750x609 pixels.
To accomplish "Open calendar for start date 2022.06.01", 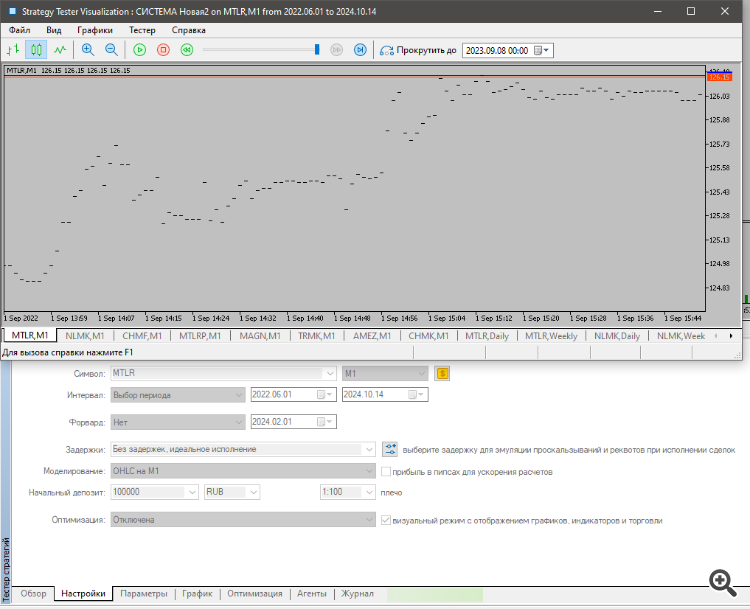I will click(x=324, y=395).
